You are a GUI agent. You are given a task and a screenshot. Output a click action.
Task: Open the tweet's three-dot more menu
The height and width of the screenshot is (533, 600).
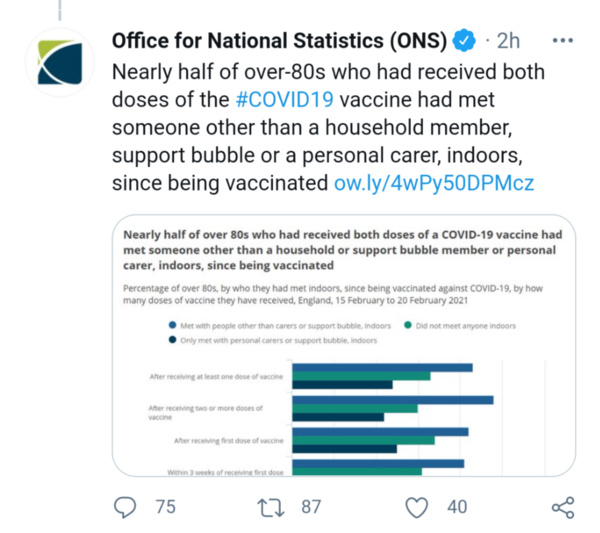[563, 41]
